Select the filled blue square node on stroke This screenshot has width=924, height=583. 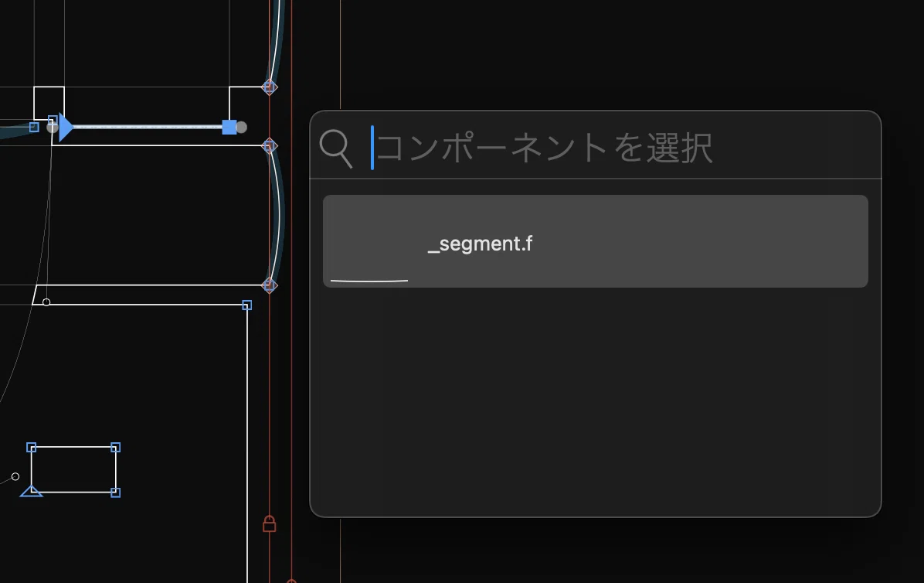229,127
